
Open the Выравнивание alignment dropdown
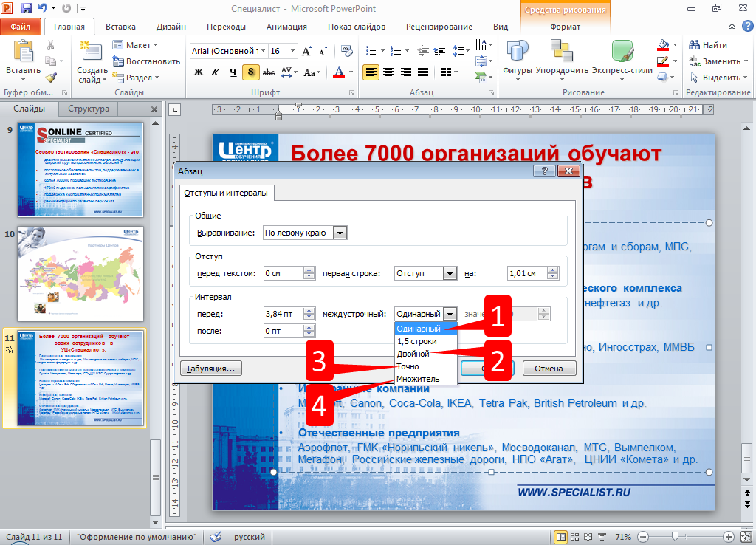(340, 233)
